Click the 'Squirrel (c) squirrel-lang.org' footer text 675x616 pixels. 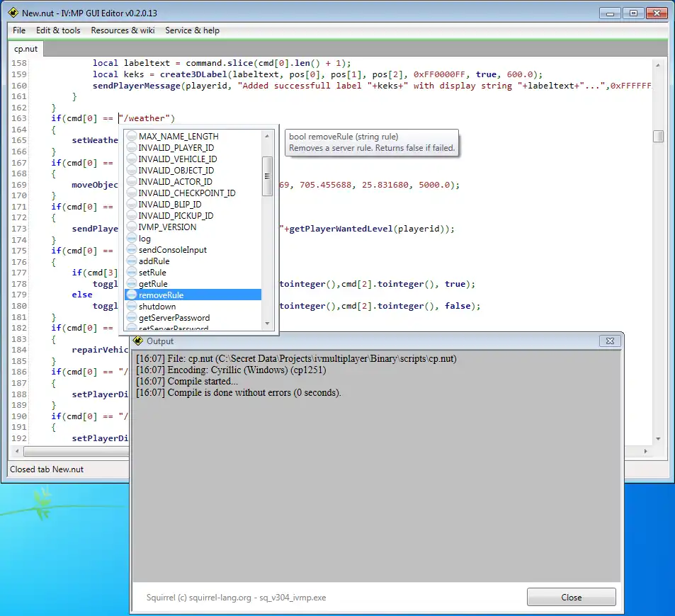tap(236, 598)
